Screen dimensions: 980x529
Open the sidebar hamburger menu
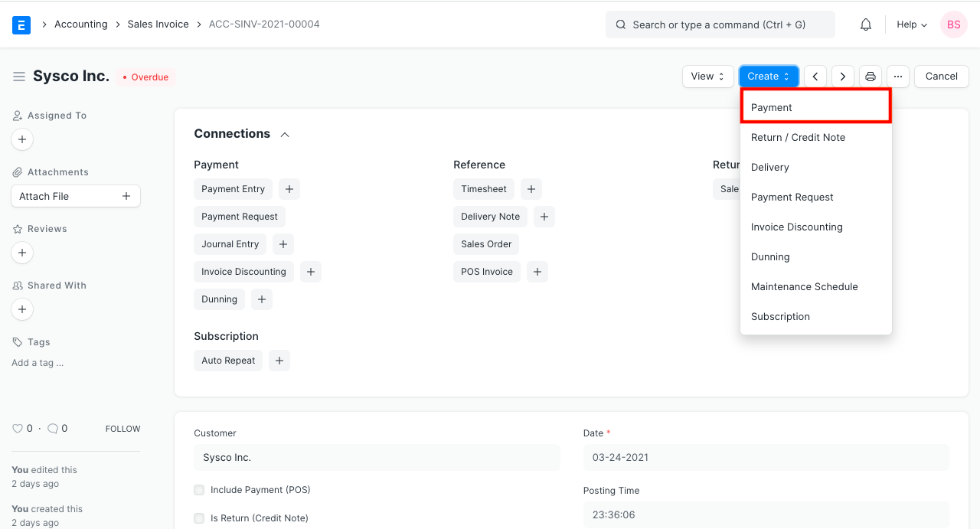click(19, 76)
